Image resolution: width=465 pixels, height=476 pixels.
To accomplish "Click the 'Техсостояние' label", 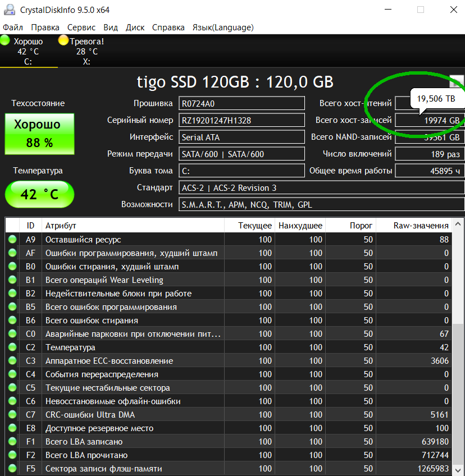I will coord(38,103).
